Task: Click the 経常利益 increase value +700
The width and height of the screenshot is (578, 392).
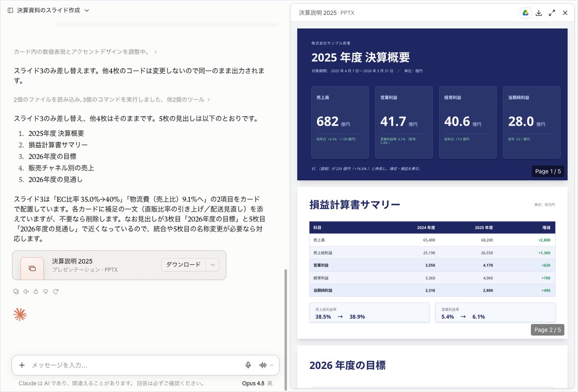Action: tap(545, 278)
